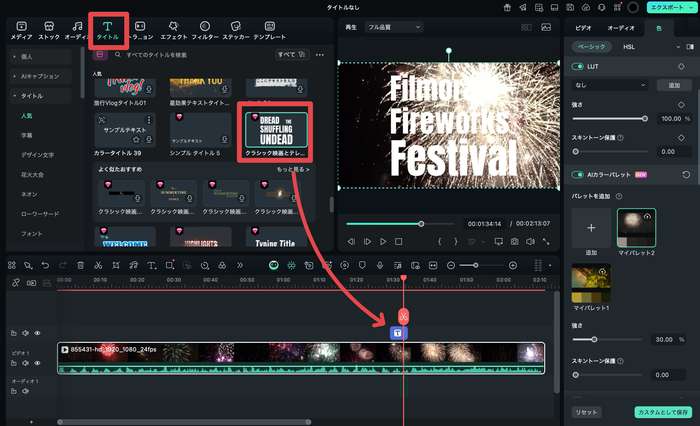This screenshot has width=700, height=426.
Task: Switch to the HSL color tab
Action: point(629,47)
